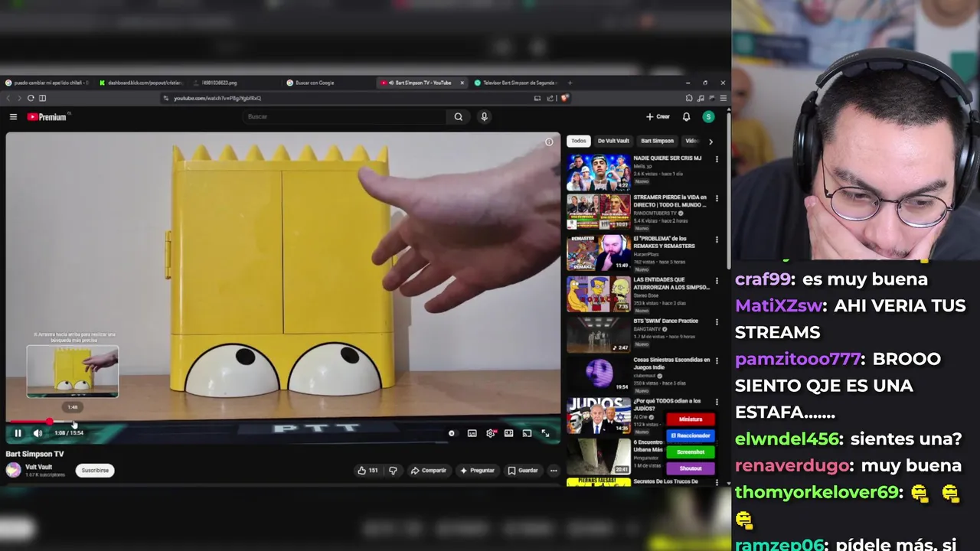This screenshot has height=551, width=980.
Task: Go to the YouTube Premium home logo
Action: 47,117
